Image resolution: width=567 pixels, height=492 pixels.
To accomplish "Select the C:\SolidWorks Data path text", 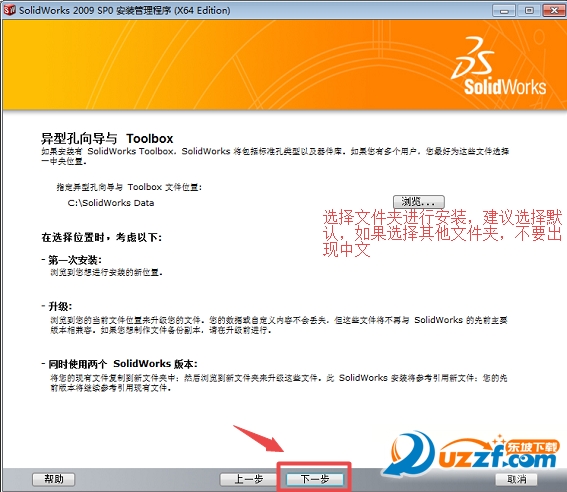I will coord(111,203).
